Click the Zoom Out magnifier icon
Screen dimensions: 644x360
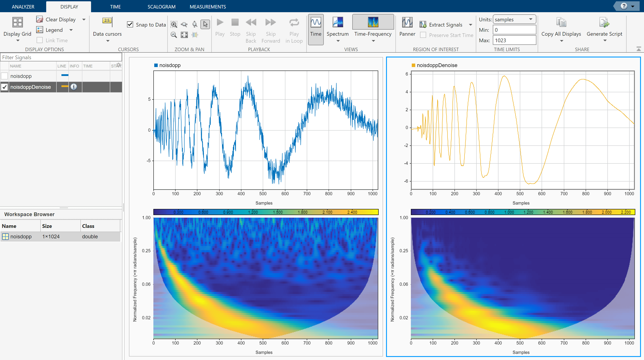coord(174,35)
